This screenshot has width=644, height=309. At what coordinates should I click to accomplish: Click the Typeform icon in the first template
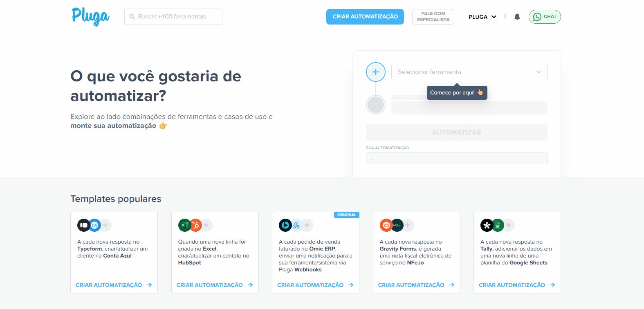83,225
